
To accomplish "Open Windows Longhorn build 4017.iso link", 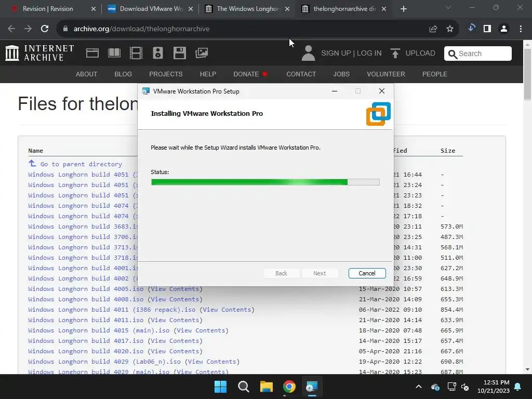I will point(86,341).
